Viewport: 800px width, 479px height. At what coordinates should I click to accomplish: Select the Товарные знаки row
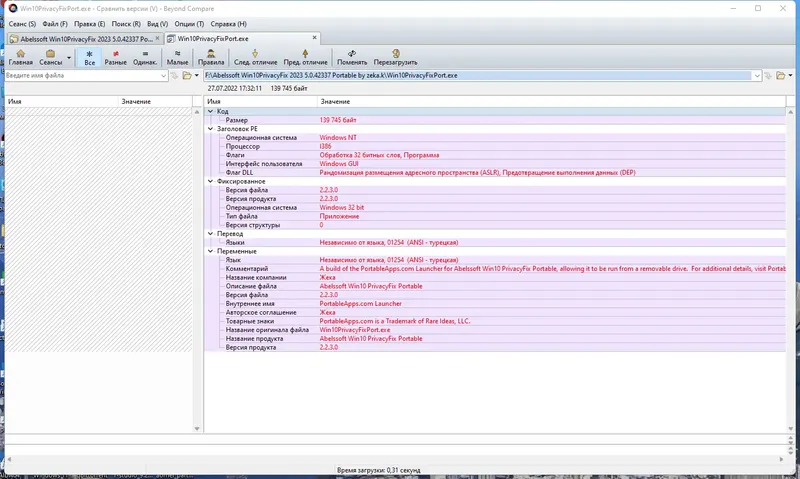pos(495,321)
